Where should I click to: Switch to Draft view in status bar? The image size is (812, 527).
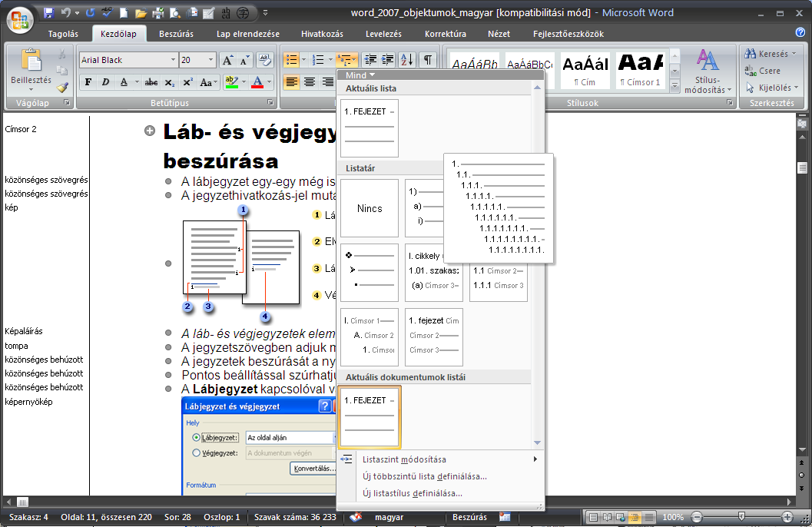[x=649, y=517]
